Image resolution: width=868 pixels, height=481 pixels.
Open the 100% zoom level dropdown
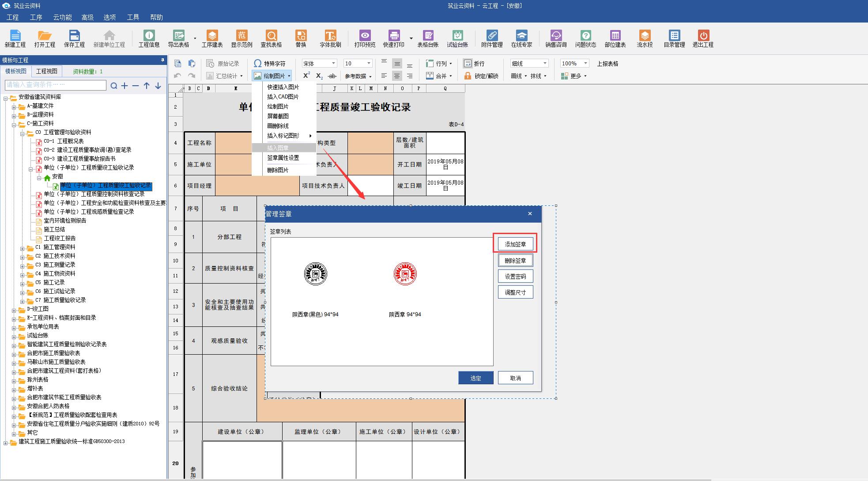[585, 64]
